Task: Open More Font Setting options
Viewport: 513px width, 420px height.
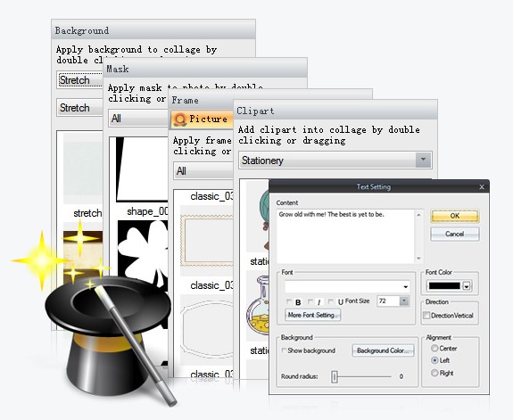Action: click(x=313, y=315)
